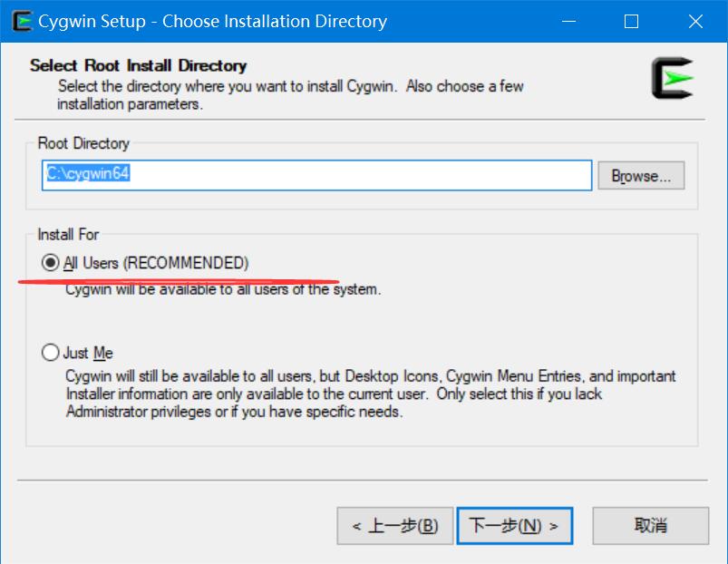The image size is (728, 564).
Task: Click the 'Select Root Install Directory' heading
Action: coord(139,65)
